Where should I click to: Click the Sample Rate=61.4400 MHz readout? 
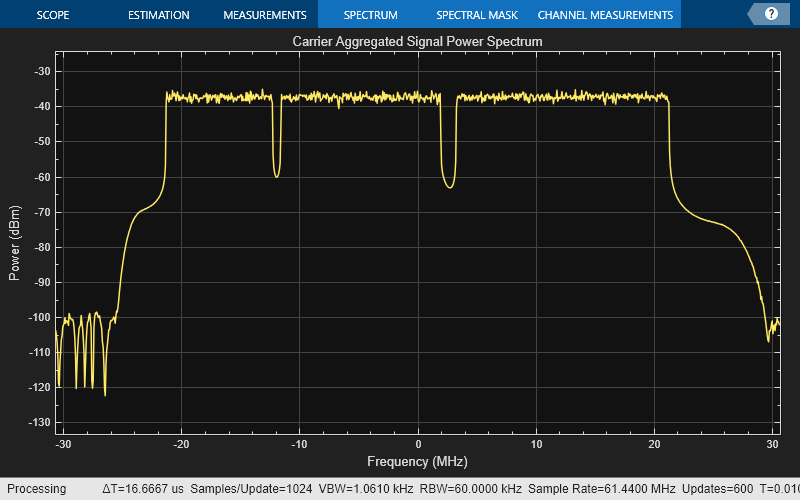(x=602, y=489)
